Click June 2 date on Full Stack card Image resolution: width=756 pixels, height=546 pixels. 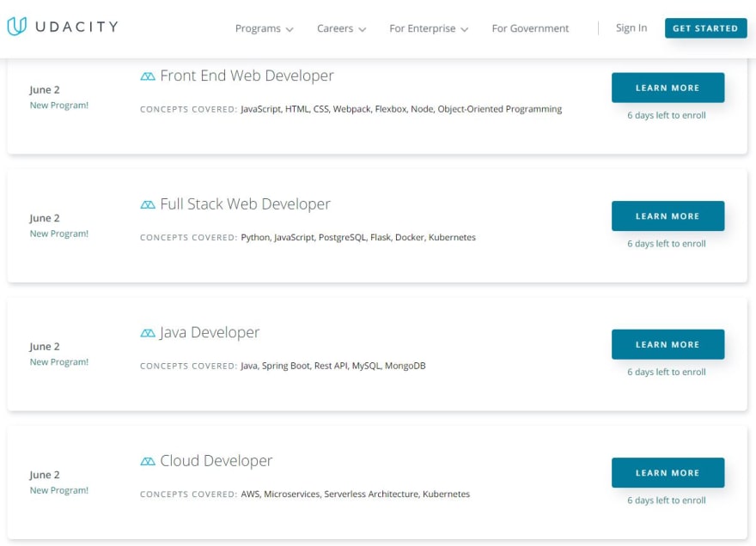(45, 218)
